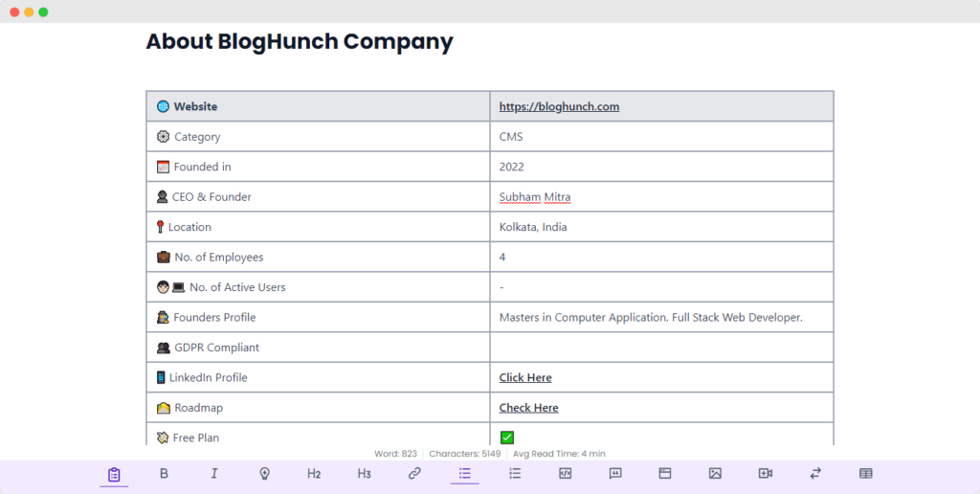Click the person icon beside CEO & Founder
Viewport: 980px width, 494px height.
[x=163, y=197]
